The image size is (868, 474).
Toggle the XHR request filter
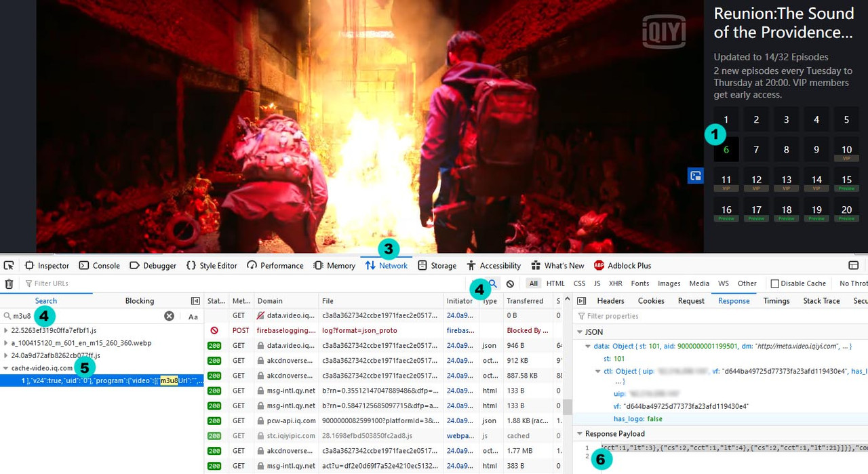[x=615, y=283]
